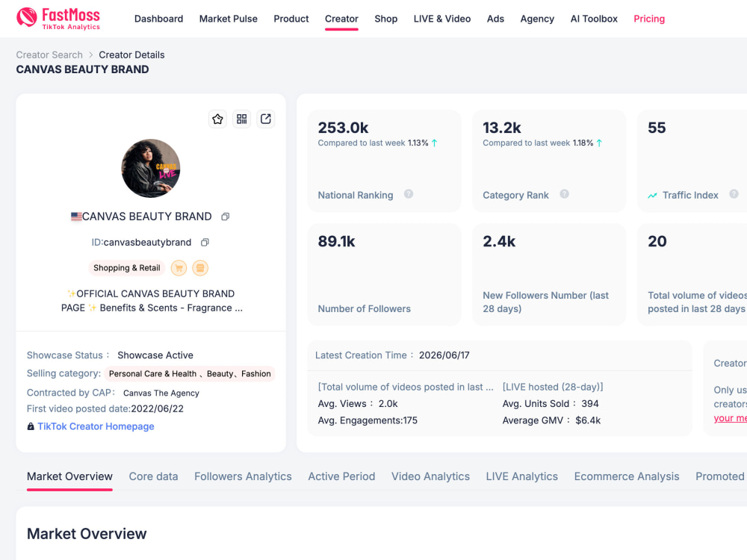
Task: Open the Agency menu
Action: (x=537, y=19)
